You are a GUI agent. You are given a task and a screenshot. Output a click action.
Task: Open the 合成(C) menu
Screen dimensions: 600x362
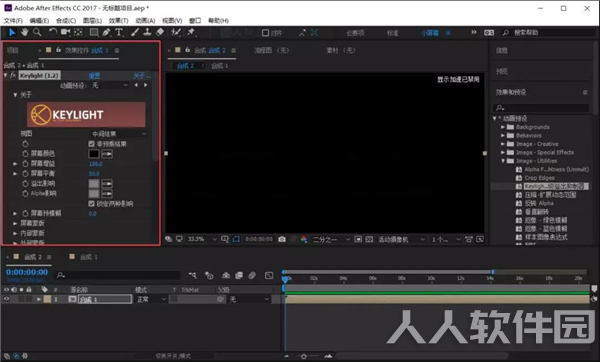click(66, 21)
